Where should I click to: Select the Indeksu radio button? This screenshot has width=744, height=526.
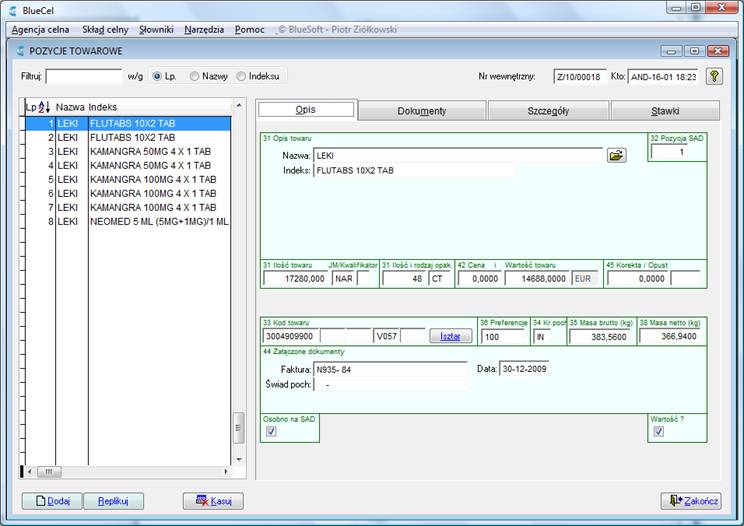coord(241,76)
